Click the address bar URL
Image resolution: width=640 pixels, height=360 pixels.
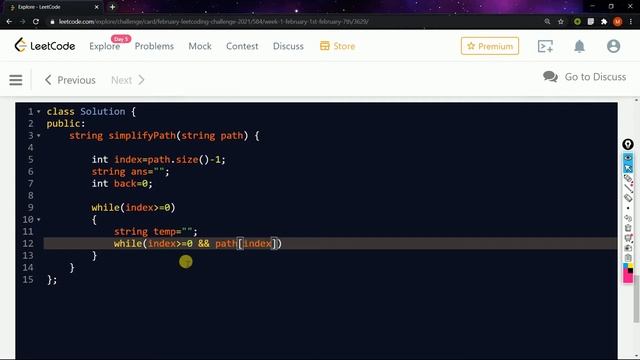[x=213, y=22]
